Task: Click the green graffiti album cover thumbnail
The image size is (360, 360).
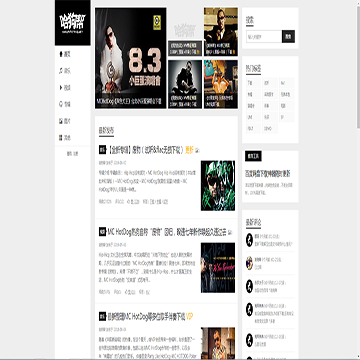Action: [218, 186]
